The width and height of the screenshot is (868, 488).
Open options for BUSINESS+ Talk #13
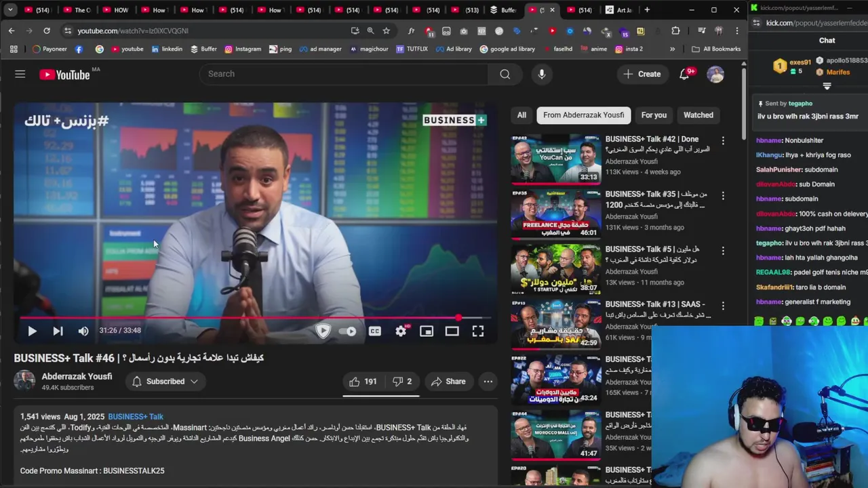[x=723, y=306]
